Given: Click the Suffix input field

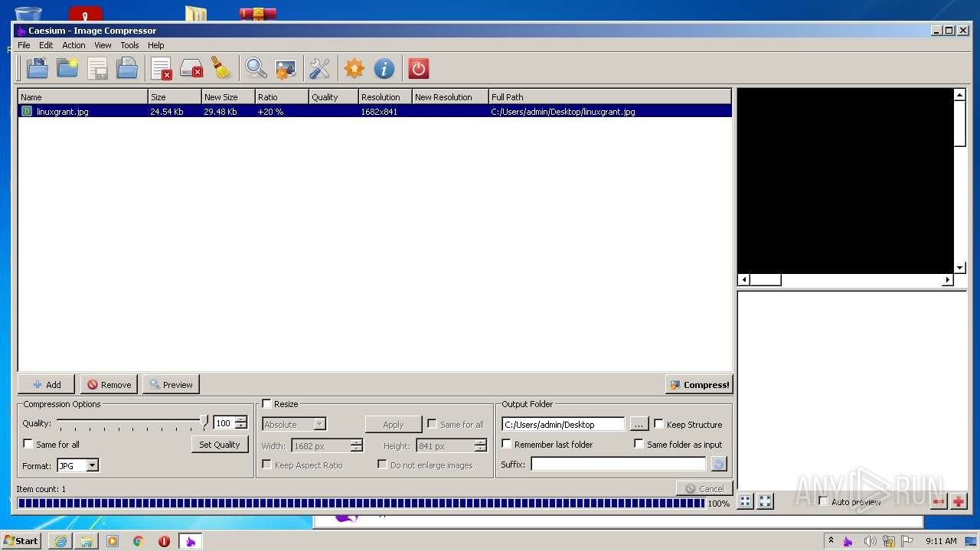Looking at the screenshot, I should tap(618, 464).
